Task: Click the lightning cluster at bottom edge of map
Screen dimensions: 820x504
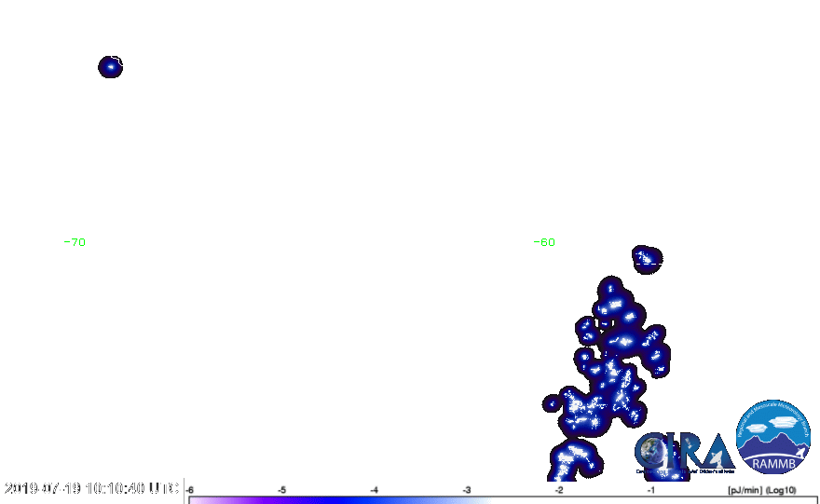Action: 573,459
